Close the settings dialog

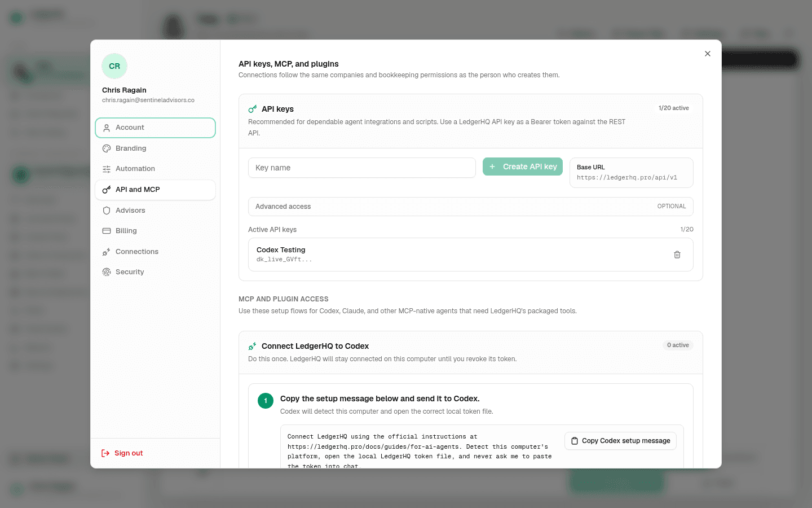click(708, 54)
